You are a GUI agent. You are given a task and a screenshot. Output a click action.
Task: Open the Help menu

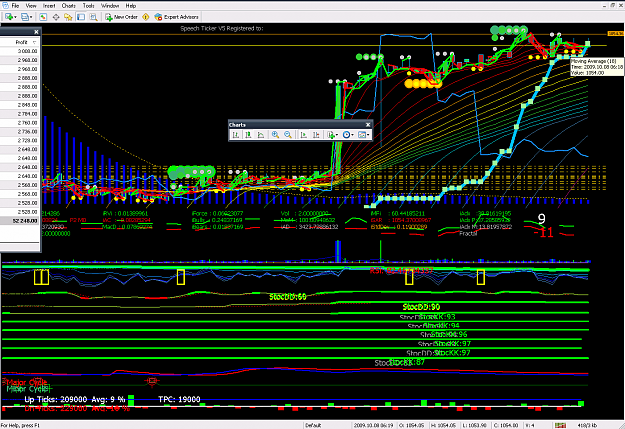pyautogui.click(x=131, y=6)
